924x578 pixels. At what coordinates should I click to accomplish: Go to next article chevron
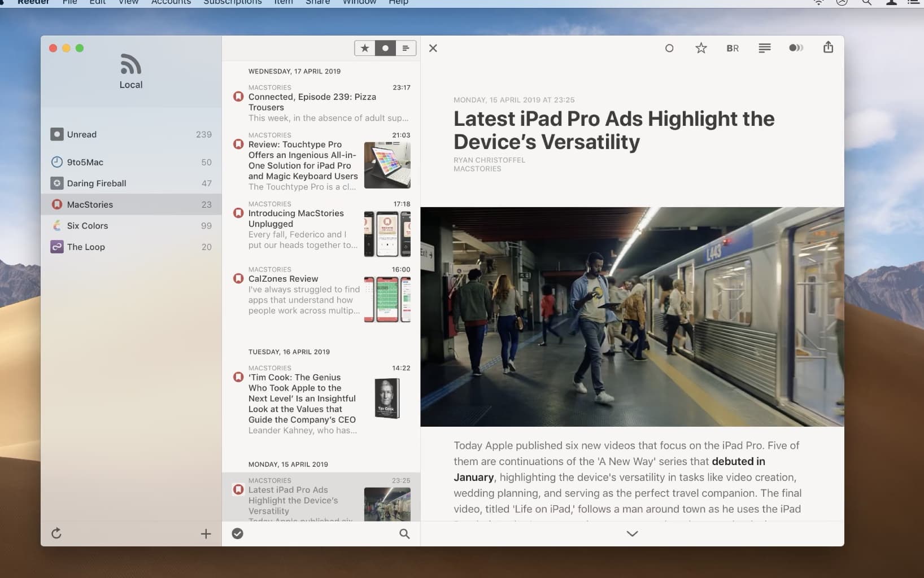pos(632,533)
